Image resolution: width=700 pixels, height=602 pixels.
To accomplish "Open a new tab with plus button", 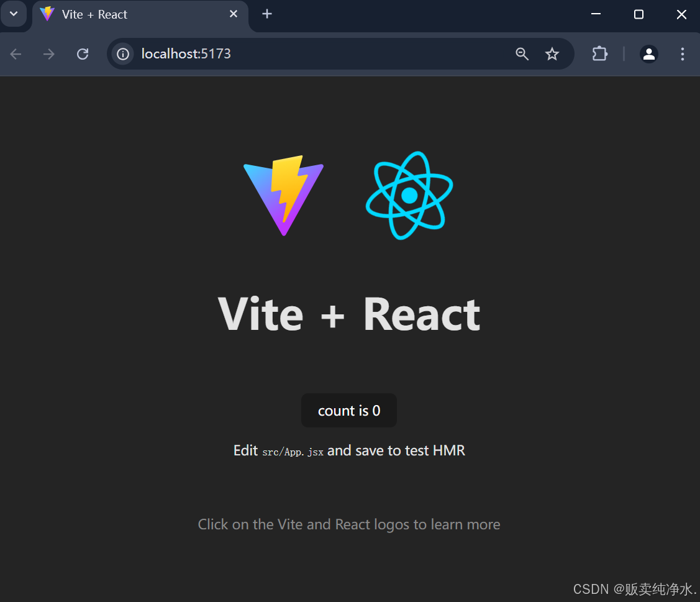I will pos(267,14).
